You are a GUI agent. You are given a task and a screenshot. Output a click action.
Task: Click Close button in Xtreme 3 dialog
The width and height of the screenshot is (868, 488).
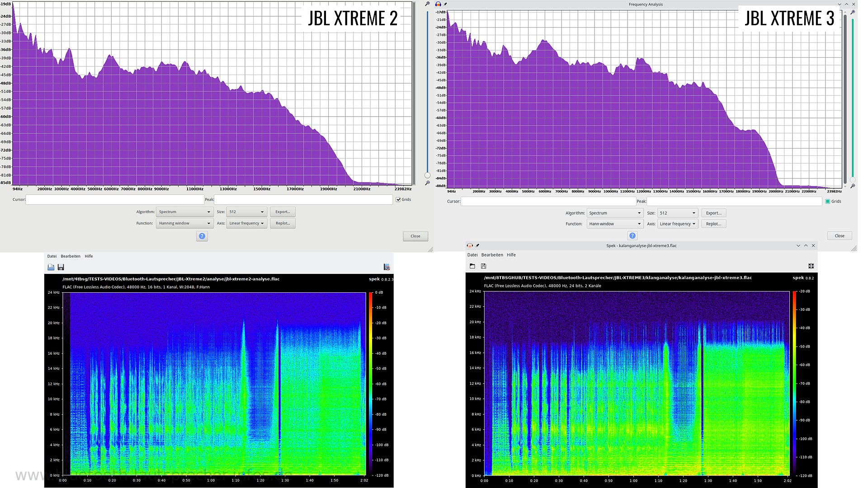(x=840, y=235)
